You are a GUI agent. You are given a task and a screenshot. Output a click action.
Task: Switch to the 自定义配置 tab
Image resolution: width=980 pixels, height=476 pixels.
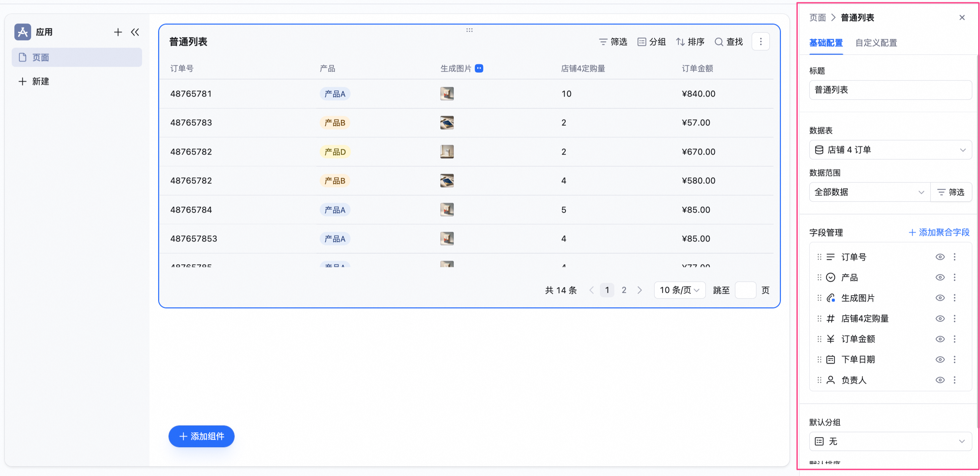(876, 43)
